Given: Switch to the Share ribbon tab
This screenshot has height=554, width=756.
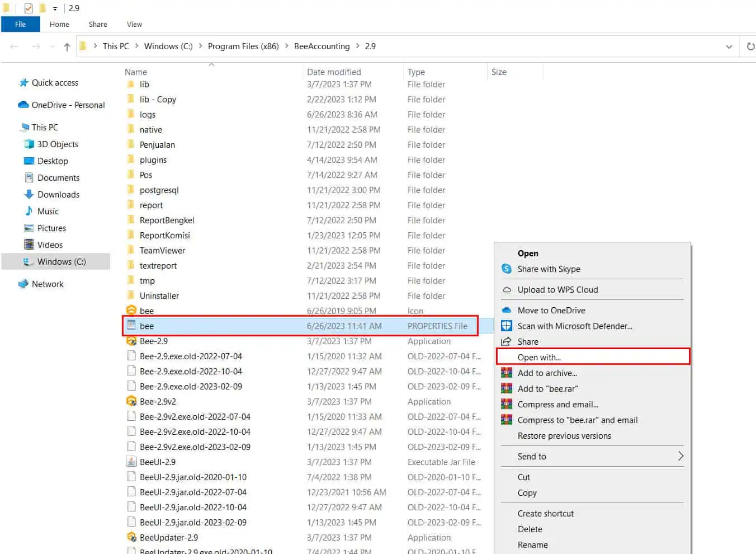Looking at the screenshot, I should [x=98, y=24].
